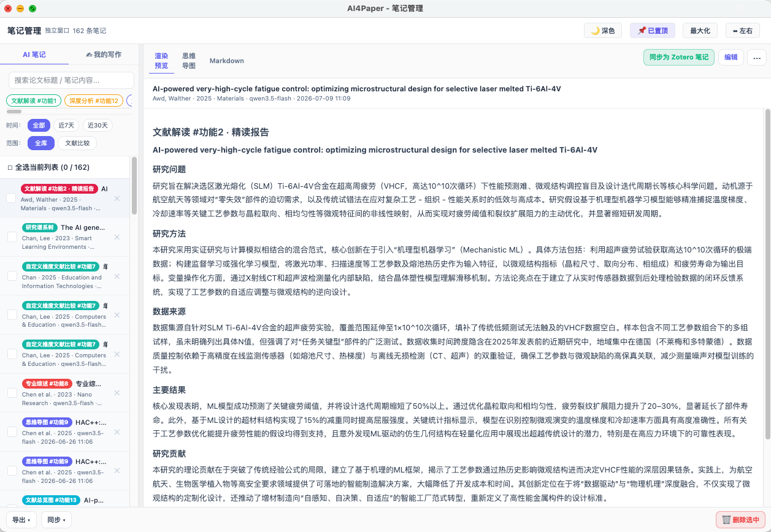Click the 已置顶 pin button
This screenshot has height=532, width=771.
653,31
